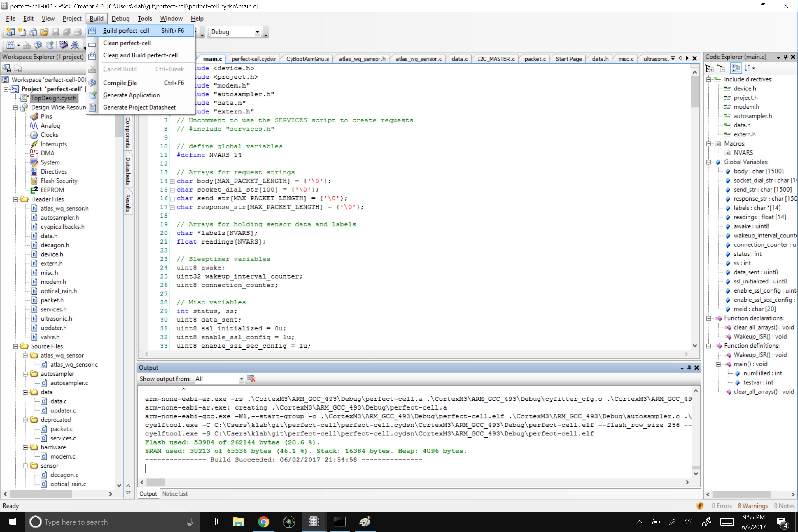The height and width of the screenshot is (532, 798).
Task: Collapse the Source Files folder
Action: tap(15, 346)
